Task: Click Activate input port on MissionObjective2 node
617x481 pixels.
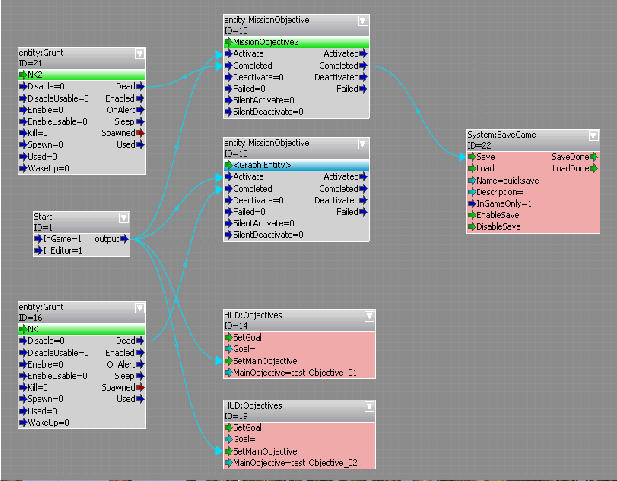Action: 229,54
